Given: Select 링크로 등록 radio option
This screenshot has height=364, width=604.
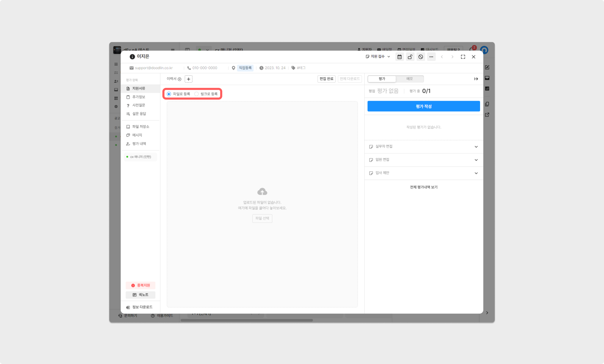Looking at the screenshot, I should click(196, 94).
